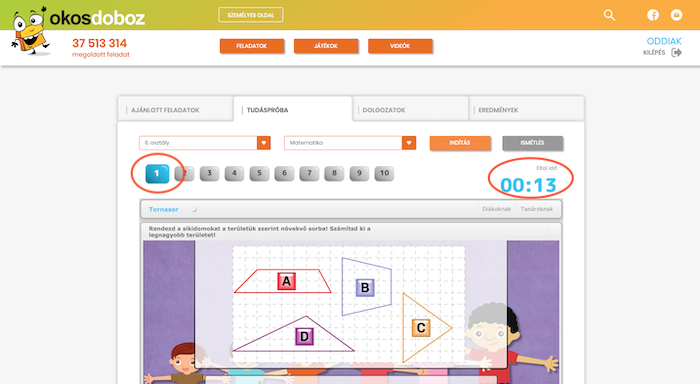Expand the 6. osztály grade dropdown
700x384 pixels.
click(x=263, y=143)
